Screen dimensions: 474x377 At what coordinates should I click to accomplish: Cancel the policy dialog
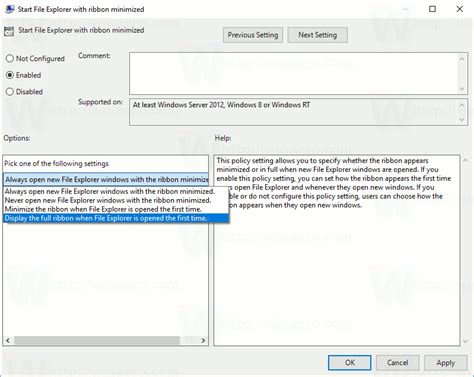[397, 362]
